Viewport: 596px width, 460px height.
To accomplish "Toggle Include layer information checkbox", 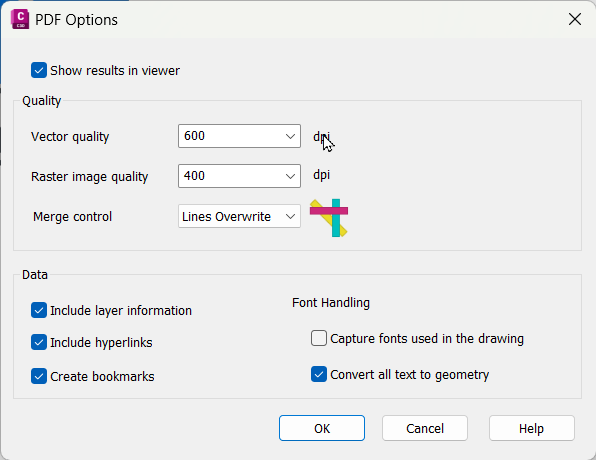I will point(39,310).
